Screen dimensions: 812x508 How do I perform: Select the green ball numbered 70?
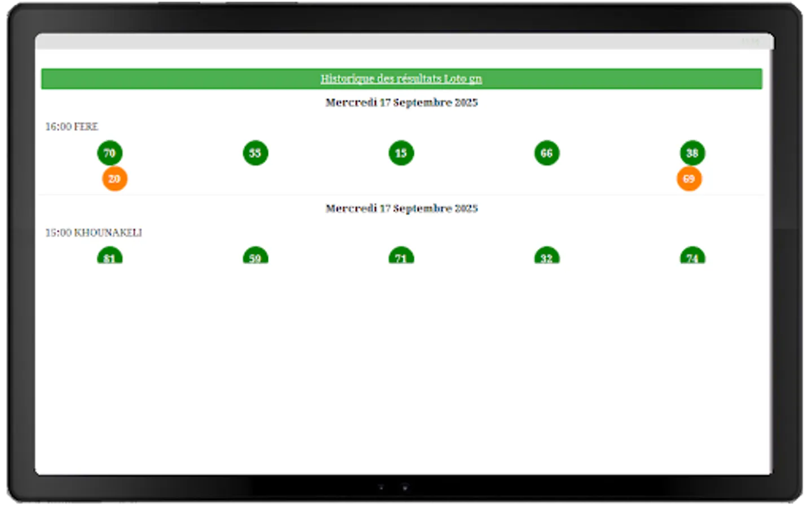coord(109,153)
